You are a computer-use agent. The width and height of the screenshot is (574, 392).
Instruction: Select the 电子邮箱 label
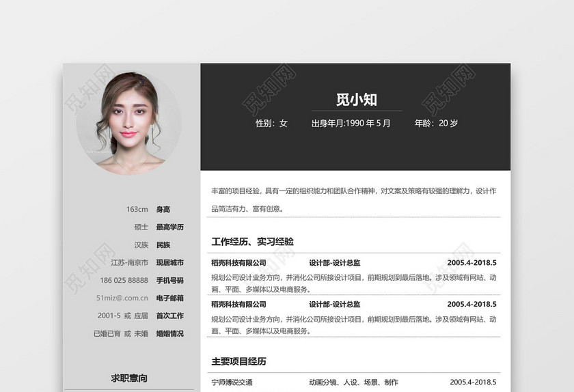point(170,298)
